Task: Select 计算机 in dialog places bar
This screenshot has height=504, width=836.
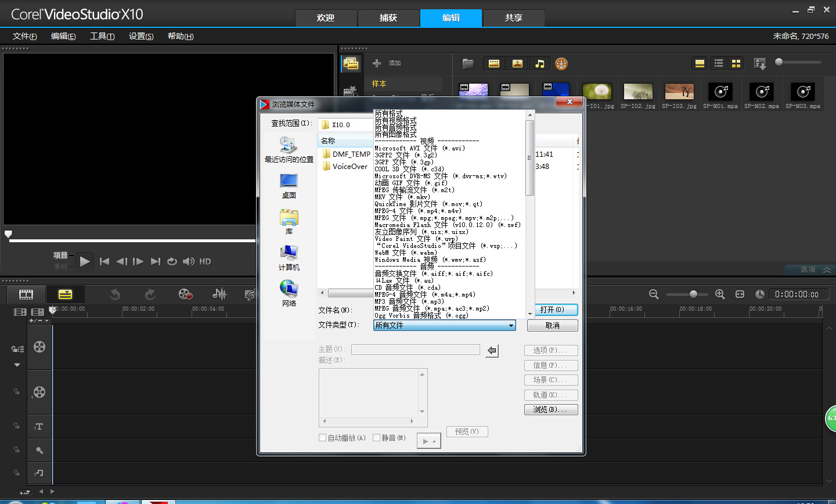Action: (x=289, y=258)
